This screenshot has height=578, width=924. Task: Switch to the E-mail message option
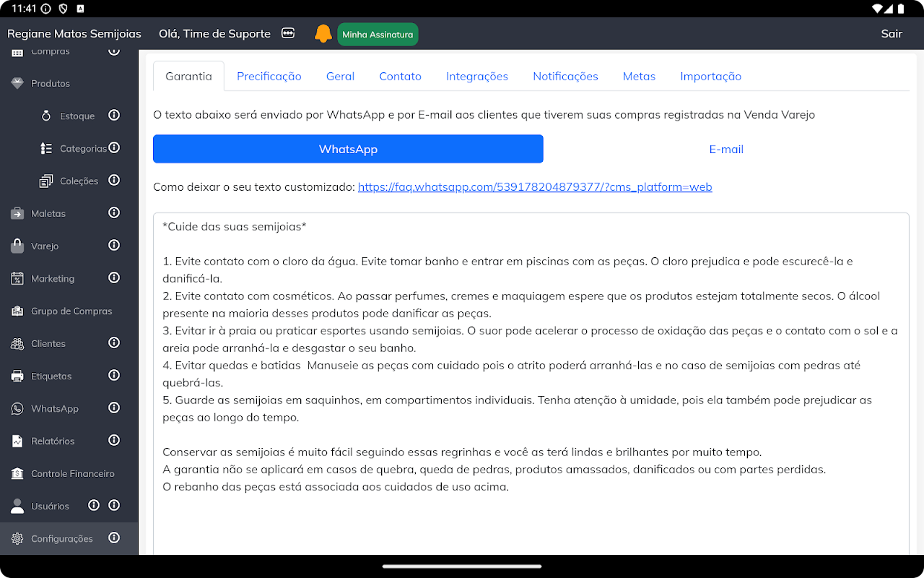point(726,149)
